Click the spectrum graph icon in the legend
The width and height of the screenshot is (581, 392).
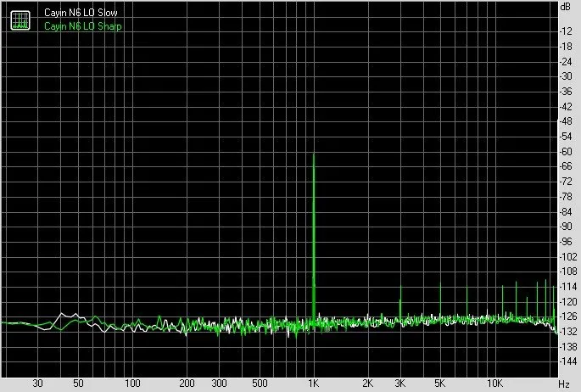20,20
